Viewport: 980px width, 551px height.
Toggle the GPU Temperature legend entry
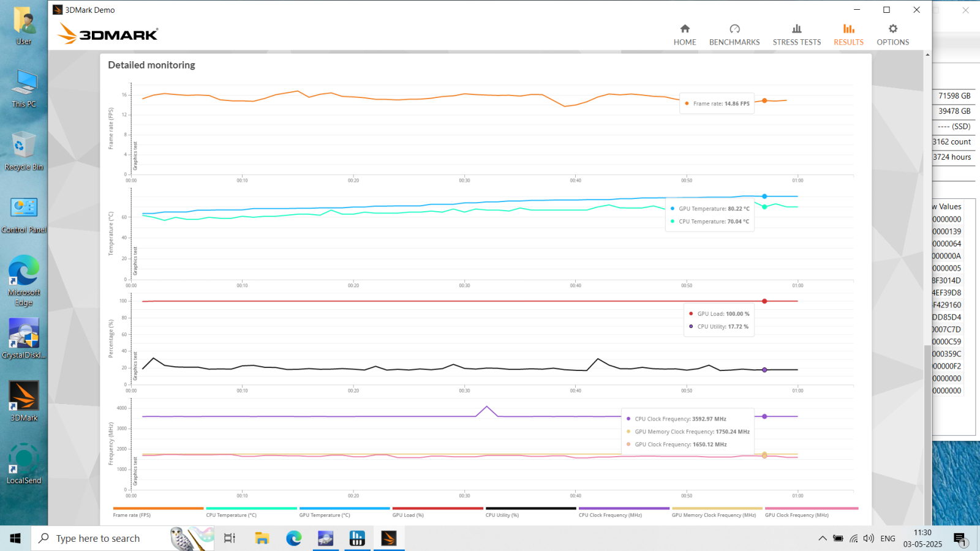pos(344,512)
